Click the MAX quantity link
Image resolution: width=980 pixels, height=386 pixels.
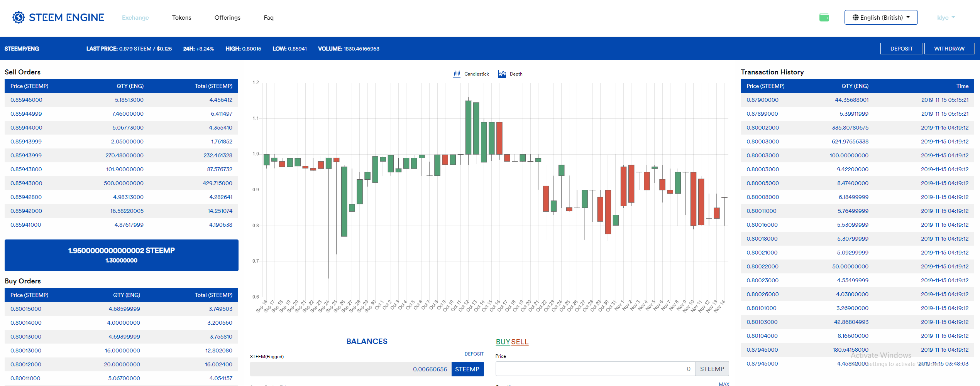coord(724,384)
